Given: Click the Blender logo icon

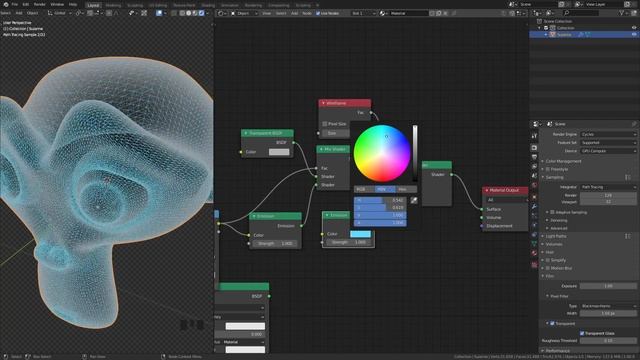Looking at the screenshot, I should [x=6, y=4].
